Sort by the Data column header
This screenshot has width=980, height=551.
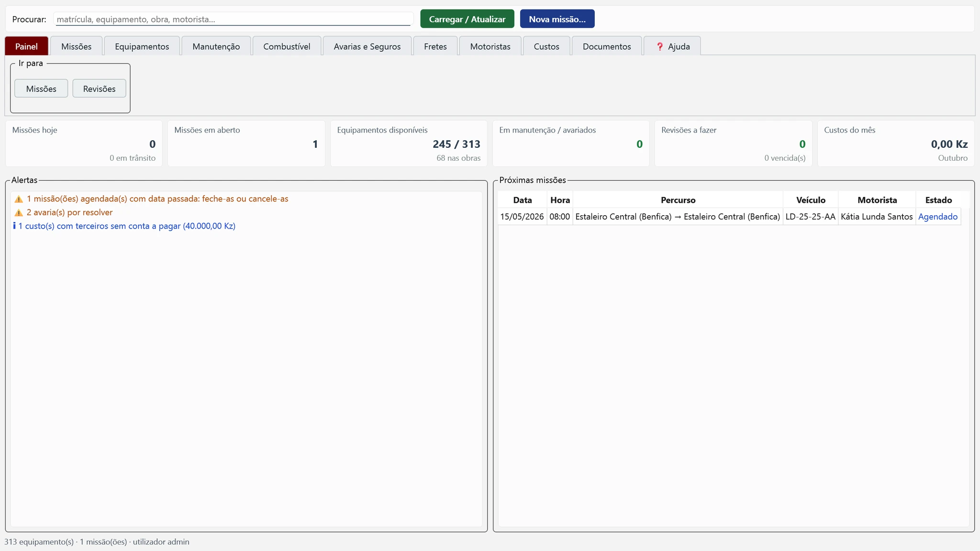(x=522, y=200)
